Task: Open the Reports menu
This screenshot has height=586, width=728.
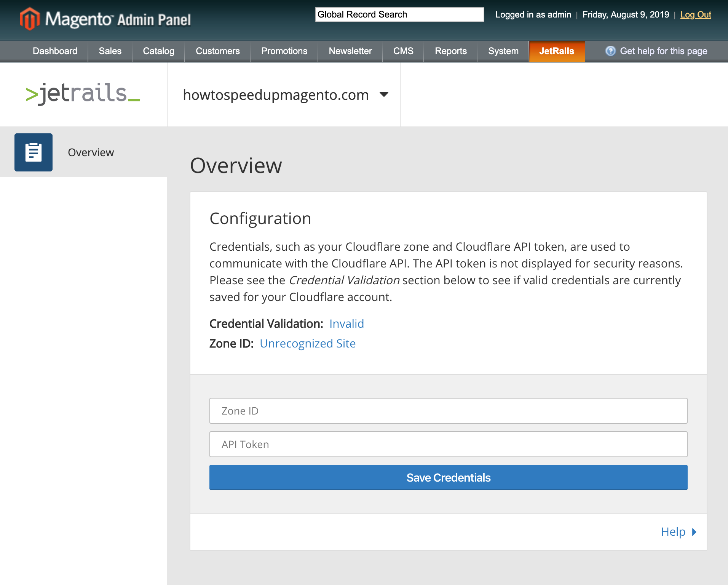Action: (x=451, y=51)
